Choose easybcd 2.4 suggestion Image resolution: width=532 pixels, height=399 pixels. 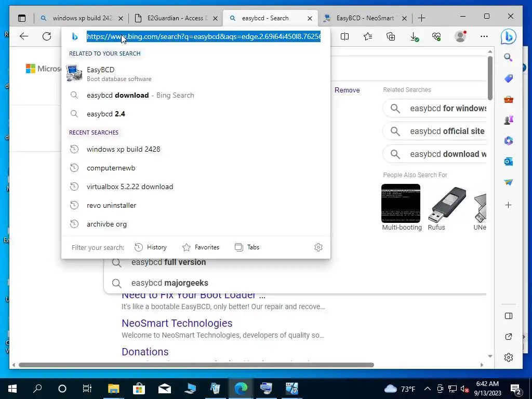196,114
